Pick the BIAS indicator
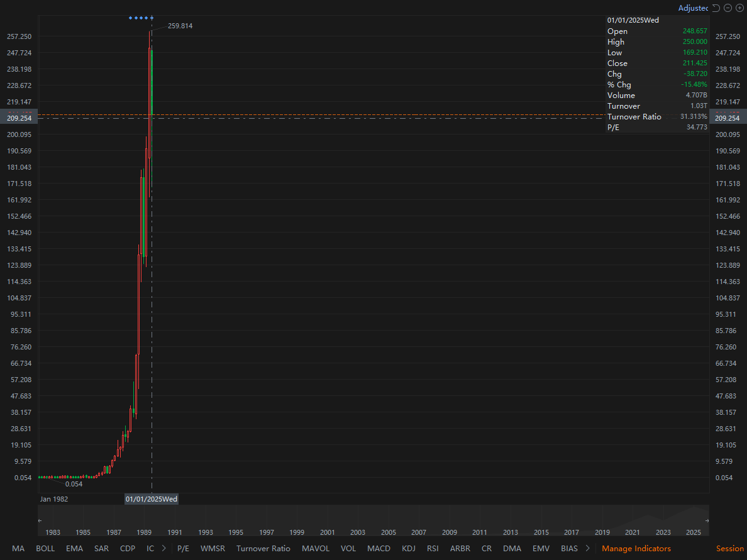The height and width of the screenshot is (560, 747). (569, 549)
